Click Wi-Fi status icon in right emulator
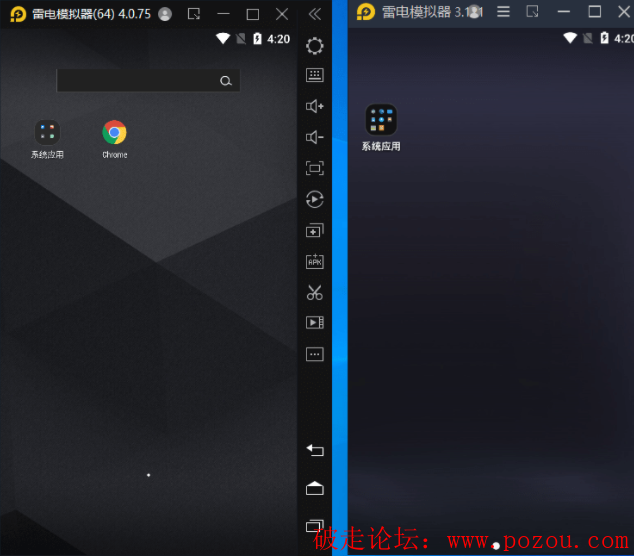This screenshot has height=556, width=634. coord(570,38)
